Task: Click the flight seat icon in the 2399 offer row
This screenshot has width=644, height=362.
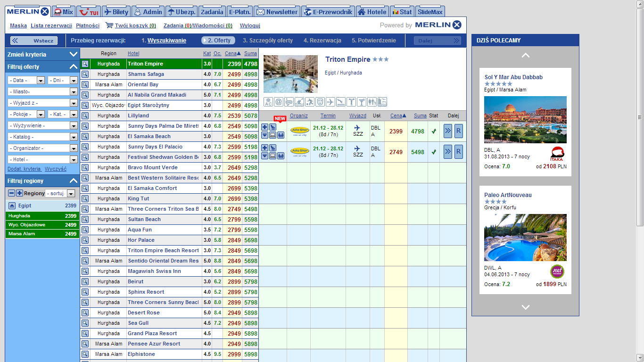Action: [x=272, y=127]
